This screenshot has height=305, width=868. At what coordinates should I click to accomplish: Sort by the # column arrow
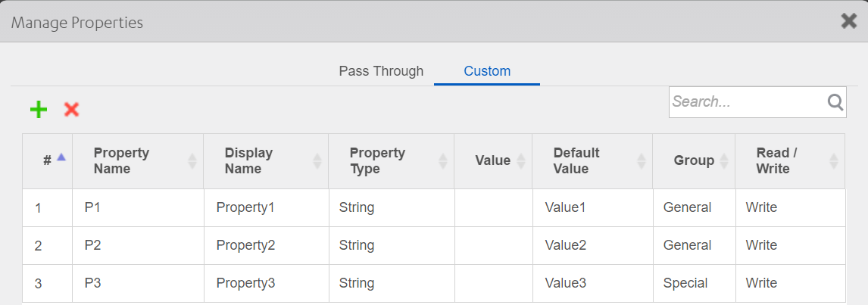pos(61,157)
